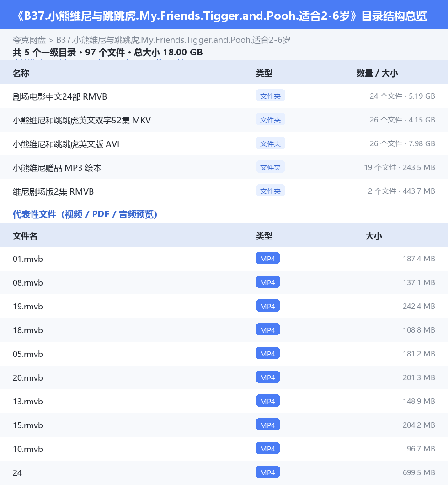The image size is (448, 499).
Task: Click the 名称 column header
Action: coord(21,73)
